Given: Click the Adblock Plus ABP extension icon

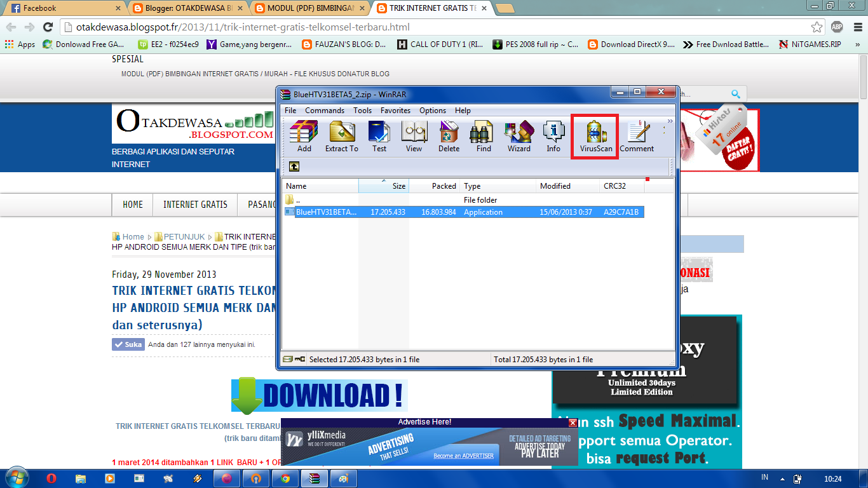Looking at the screenshot, I should click(837, 27).
